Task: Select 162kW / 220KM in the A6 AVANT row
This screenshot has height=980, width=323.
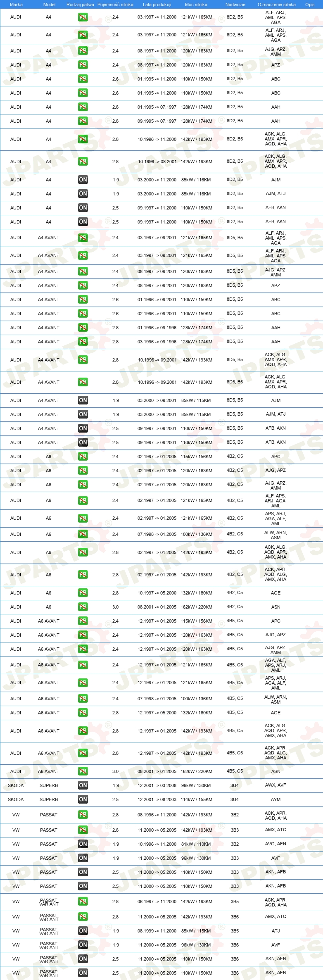Action: (196, 771)
